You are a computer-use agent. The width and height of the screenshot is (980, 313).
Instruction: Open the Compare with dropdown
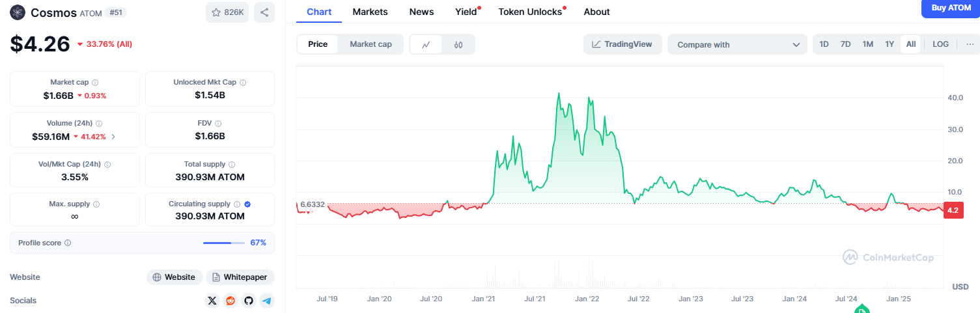pos(737,44)
